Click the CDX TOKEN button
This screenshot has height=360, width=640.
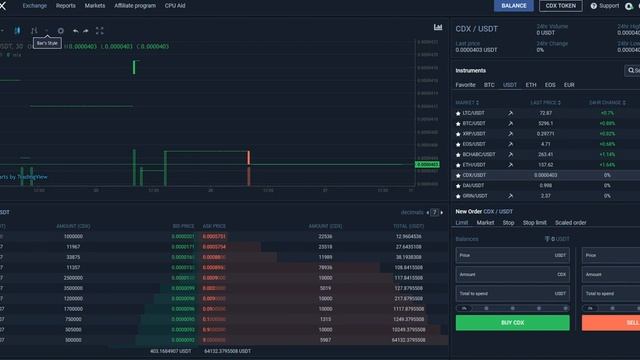(561, 6)
